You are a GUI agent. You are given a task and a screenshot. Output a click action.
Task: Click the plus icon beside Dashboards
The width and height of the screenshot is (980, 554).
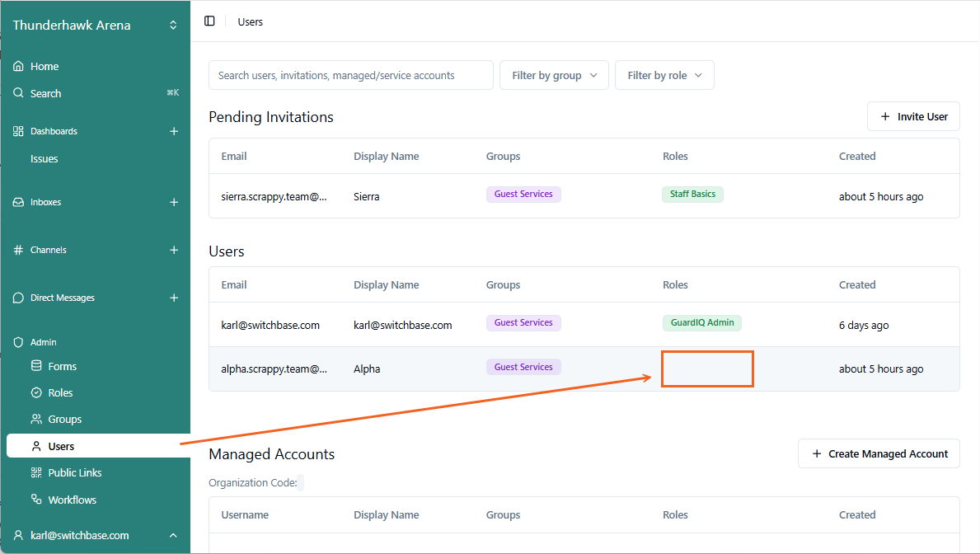click(174, 131)
